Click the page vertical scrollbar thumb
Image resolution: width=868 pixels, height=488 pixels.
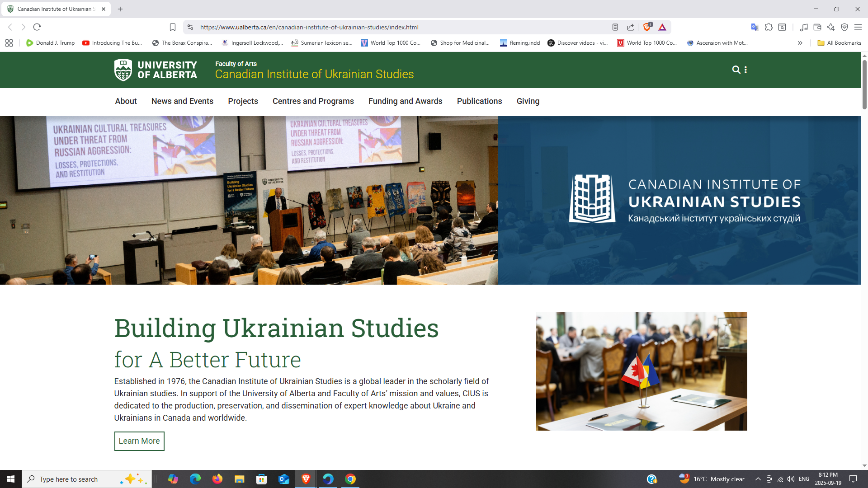tap(864, 84)
